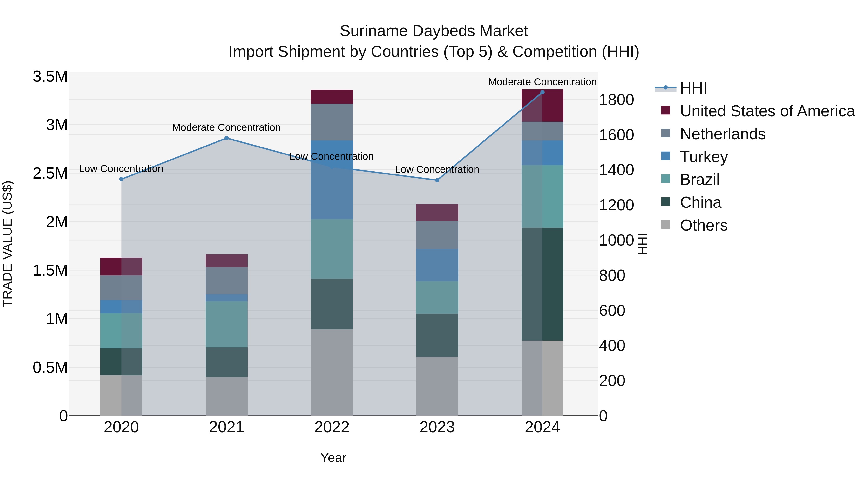
Task: Click the 2021 Moderate Concentration annotation
Action: 226,128
